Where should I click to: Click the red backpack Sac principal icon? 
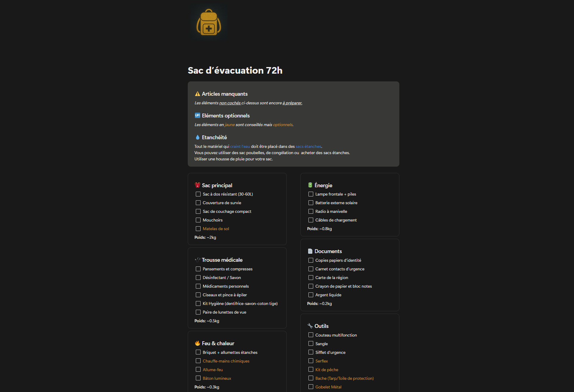coord(197,185)
